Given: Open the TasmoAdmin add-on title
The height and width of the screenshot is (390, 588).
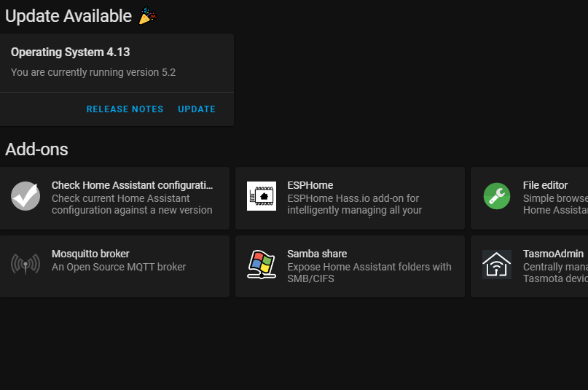Looking at the screenshot, I should tap(553, 254).
